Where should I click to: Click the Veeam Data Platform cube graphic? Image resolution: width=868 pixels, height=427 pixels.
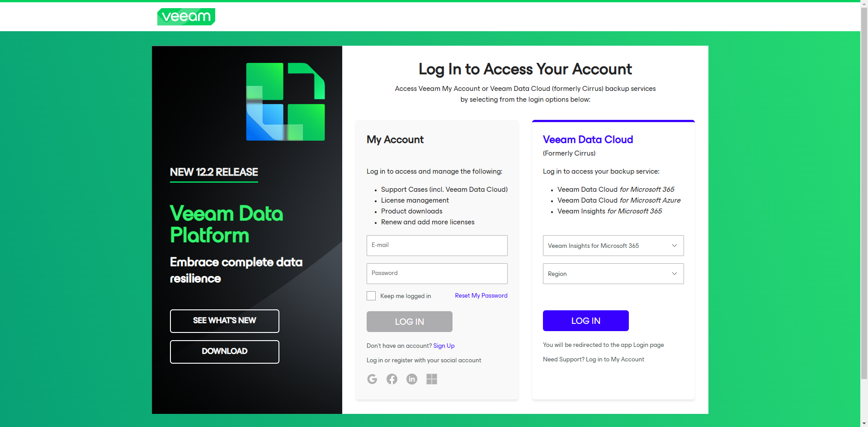click(x=285, y=102)
